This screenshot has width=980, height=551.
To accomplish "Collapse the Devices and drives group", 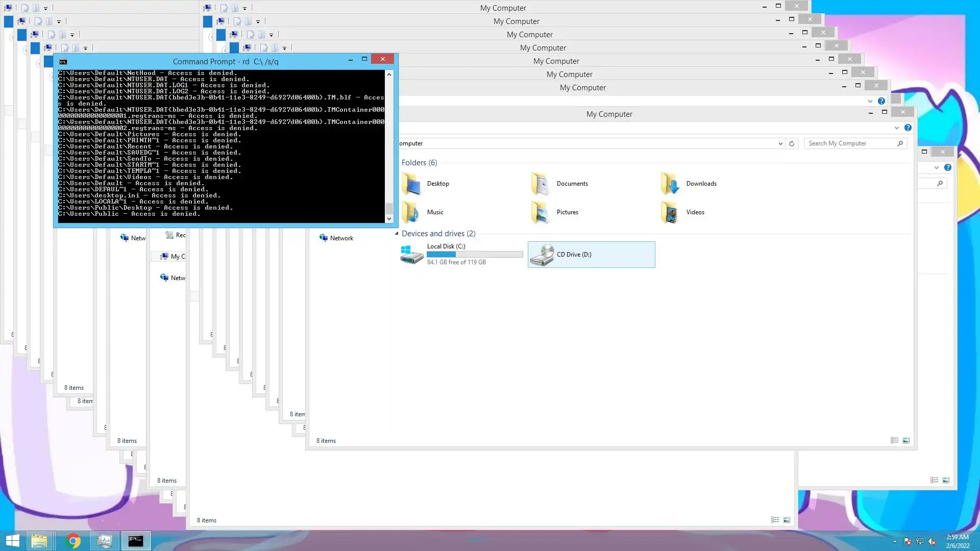I will [397, 234].
